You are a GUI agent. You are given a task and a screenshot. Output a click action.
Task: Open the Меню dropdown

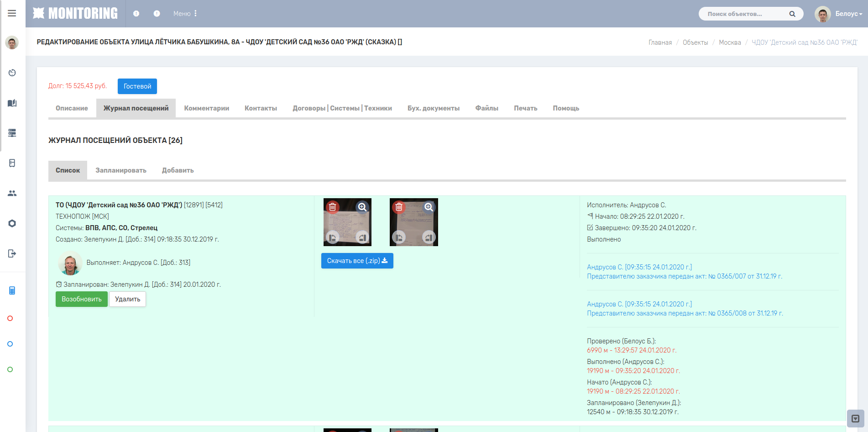coord(185,14)
